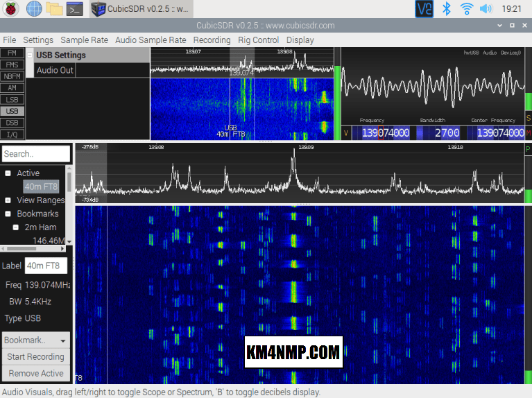This screenshot has height=398, width=532.
Task: Expand the View Ranges tree node
Action: click(x=8, y=200)
